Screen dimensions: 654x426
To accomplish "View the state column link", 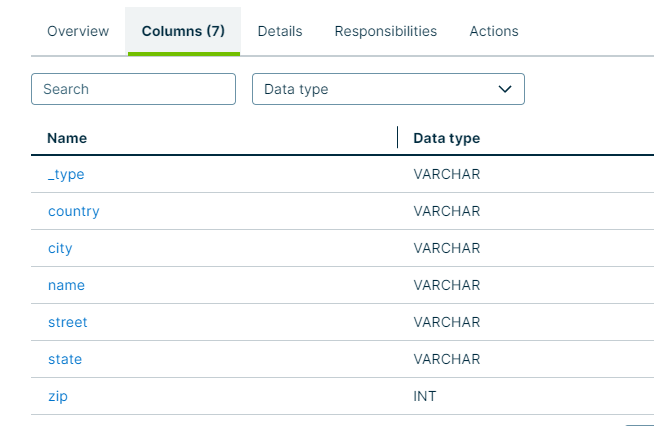I will tap(65, 359).
